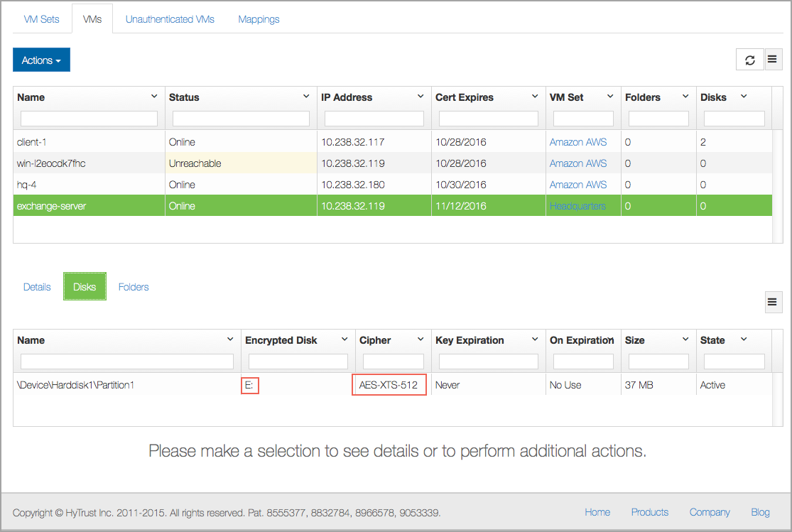Expand disk Name column menu

coord(230,340)
